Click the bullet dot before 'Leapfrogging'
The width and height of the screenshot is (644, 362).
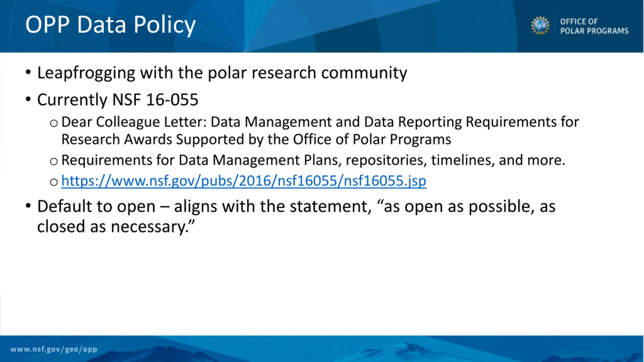click(28, 73)
